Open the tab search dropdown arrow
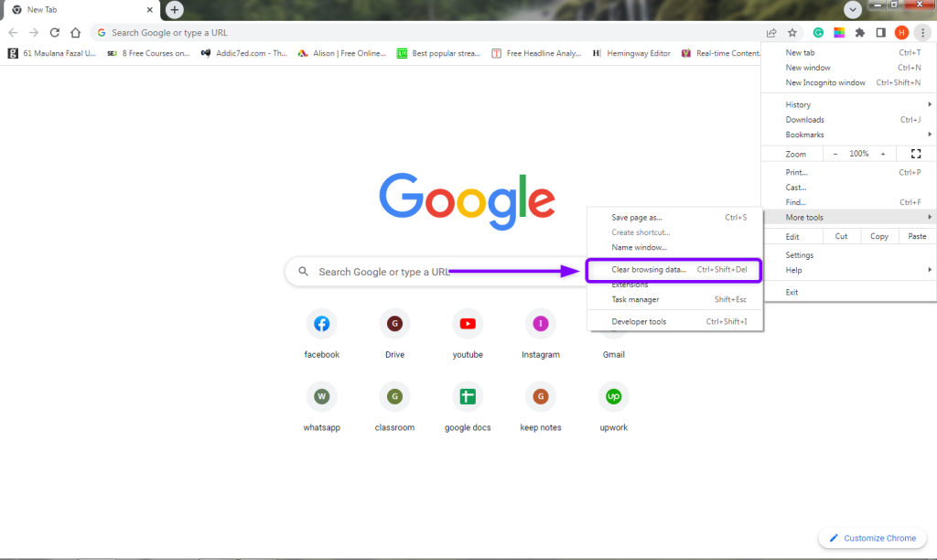 pos(853,9)
